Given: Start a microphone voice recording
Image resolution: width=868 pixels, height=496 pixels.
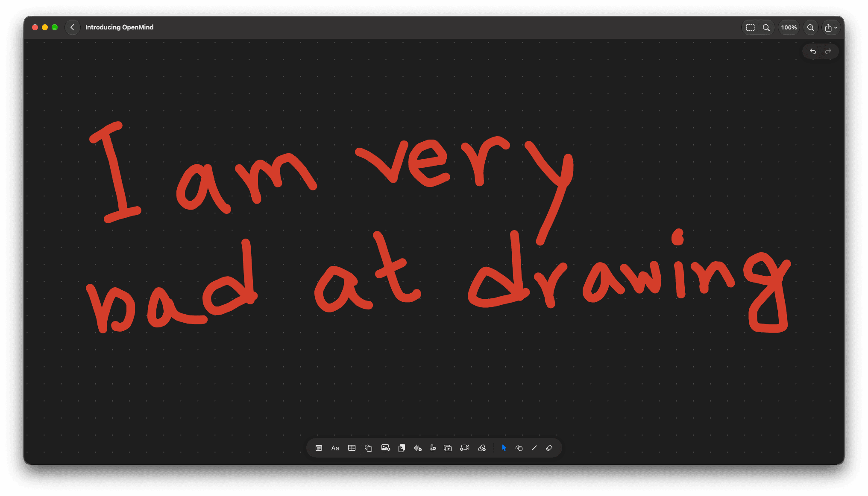Looking at the screenshot, I should point(433,448).
